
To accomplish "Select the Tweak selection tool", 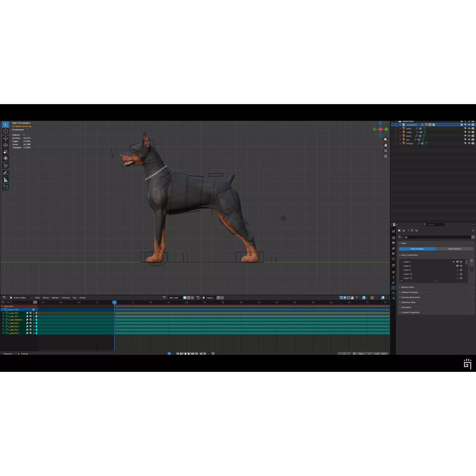I will point(5,125).
